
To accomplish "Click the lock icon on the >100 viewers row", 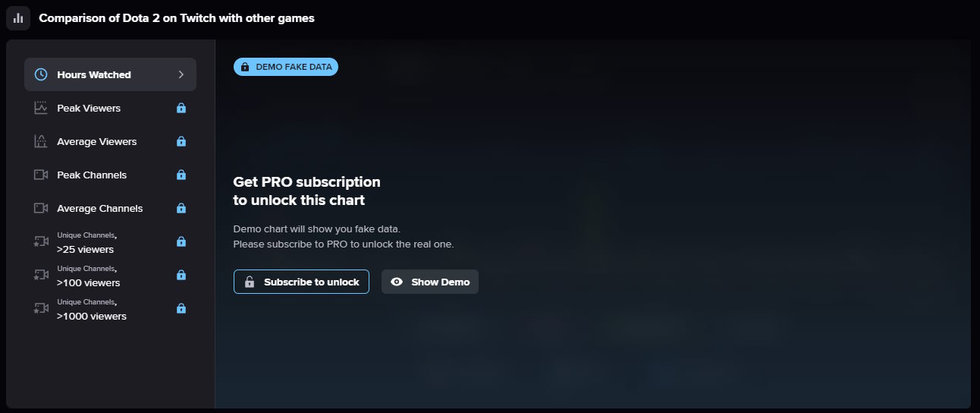I will pyautogui.click(x=181, y=275).
